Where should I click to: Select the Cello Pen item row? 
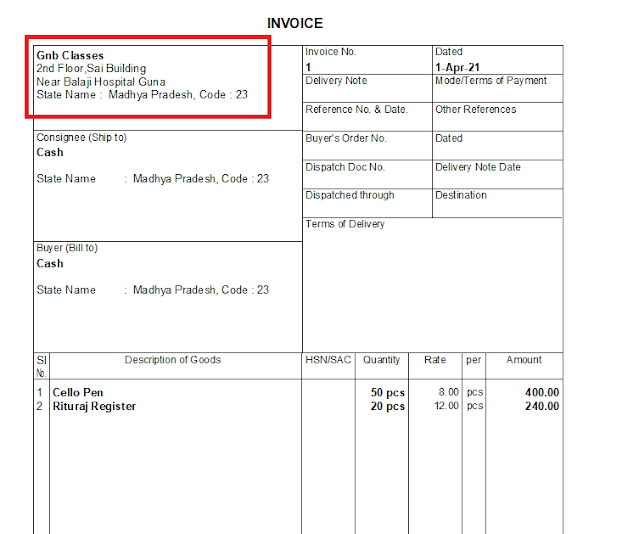pyautogui.click(x=297, y=392)
